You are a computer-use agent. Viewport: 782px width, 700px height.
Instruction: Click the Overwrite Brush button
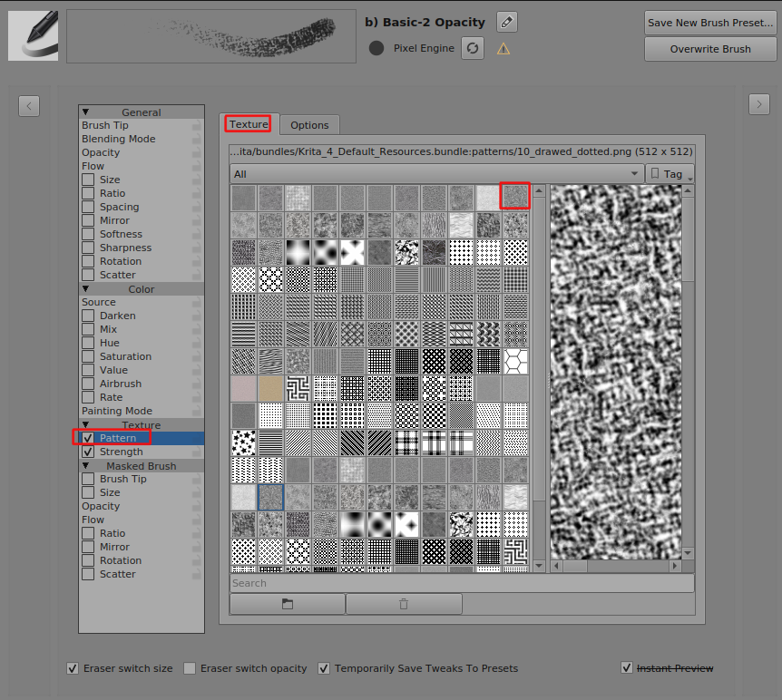pyautogui.click(x=710, y=49)
